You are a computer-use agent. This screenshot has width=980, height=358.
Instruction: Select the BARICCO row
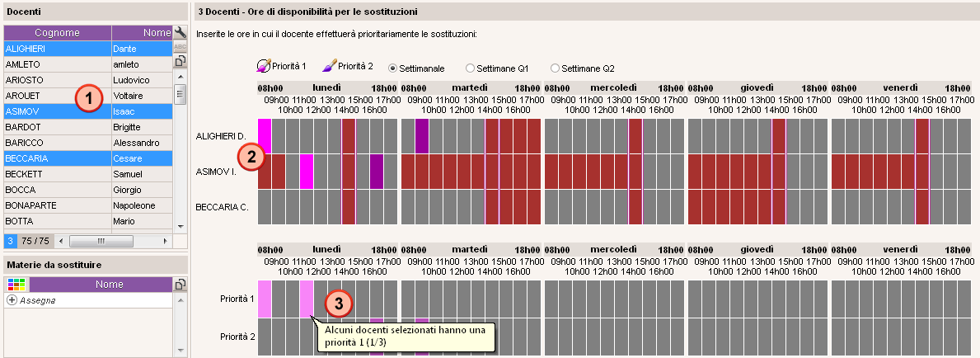tap(88, 143)
